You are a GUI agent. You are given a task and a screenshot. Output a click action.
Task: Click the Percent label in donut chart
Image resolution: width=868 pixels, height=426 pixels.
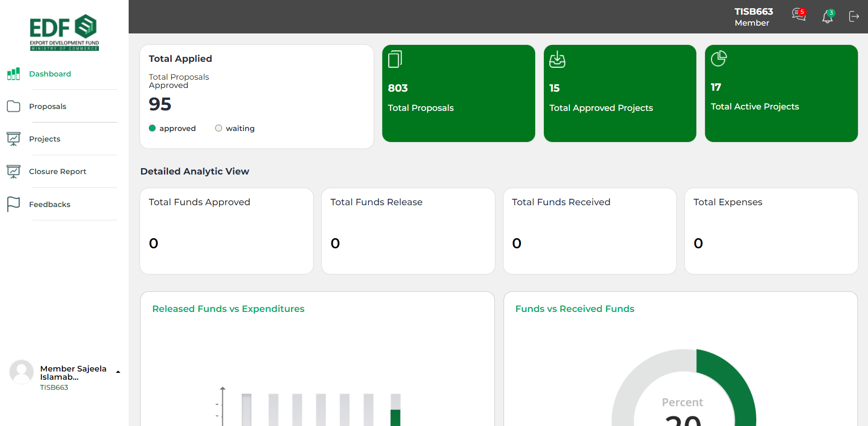coord(682,402)
